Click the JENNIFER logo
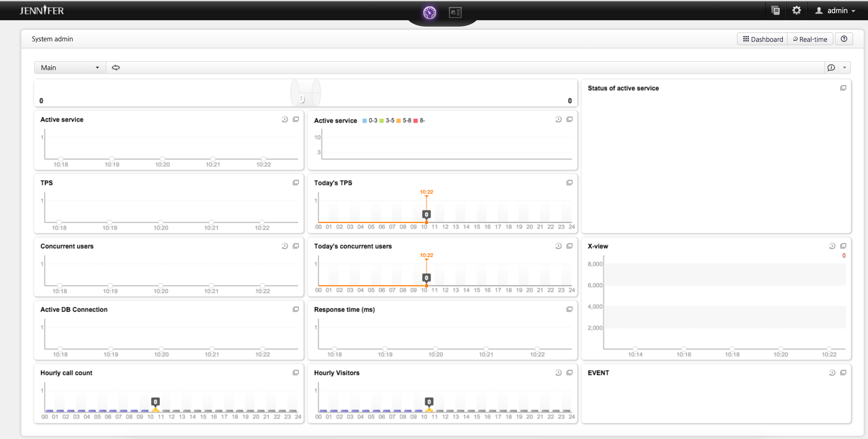The height and width of the screenshot is (439, 868). pos(42,10)
